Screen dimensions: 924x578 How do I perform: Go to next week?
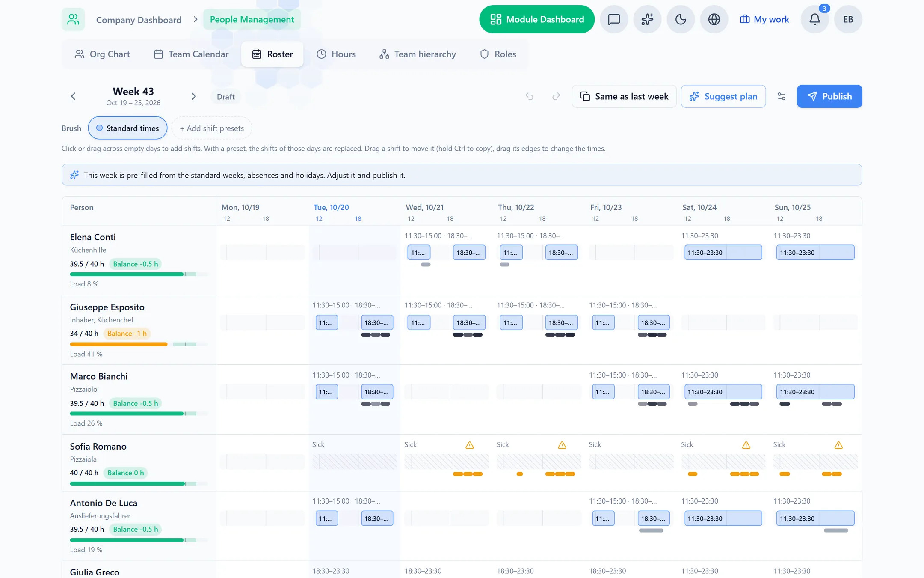(193, 96)
